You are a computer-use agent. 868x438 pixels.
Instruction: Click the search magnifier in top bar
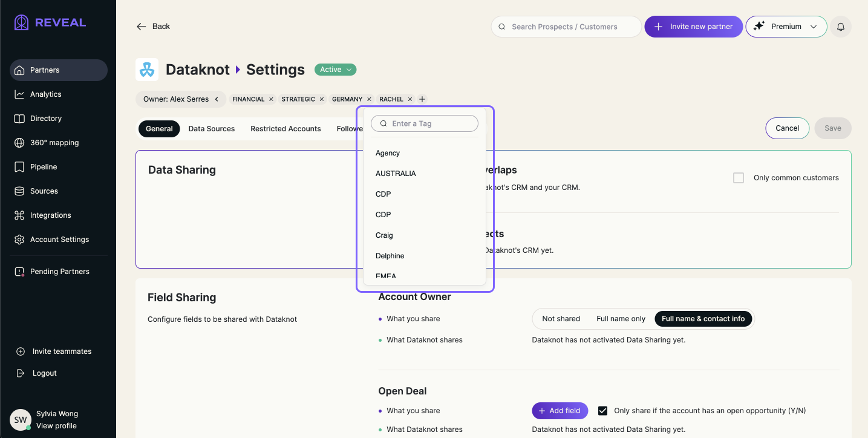pos(502,27)
